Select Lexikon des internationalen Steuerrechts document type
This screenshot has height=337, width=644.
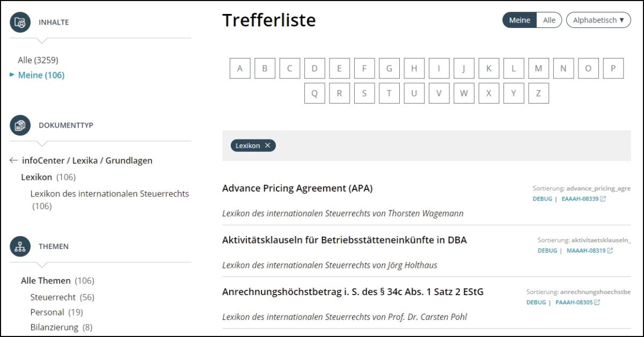pos(109,194)
